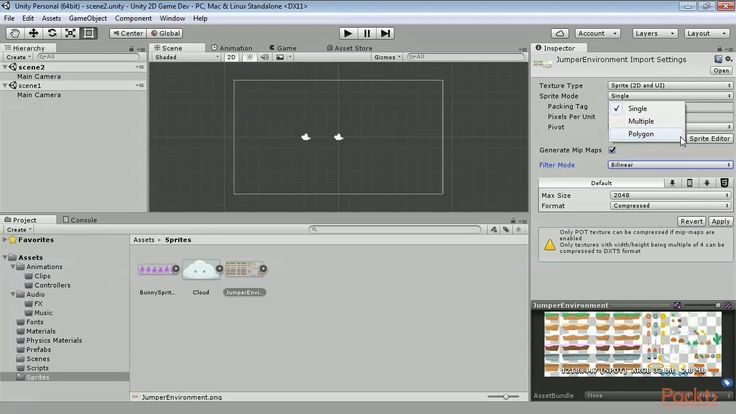
Task: Toggle scene lighting icon
Action: coord(250,57)
